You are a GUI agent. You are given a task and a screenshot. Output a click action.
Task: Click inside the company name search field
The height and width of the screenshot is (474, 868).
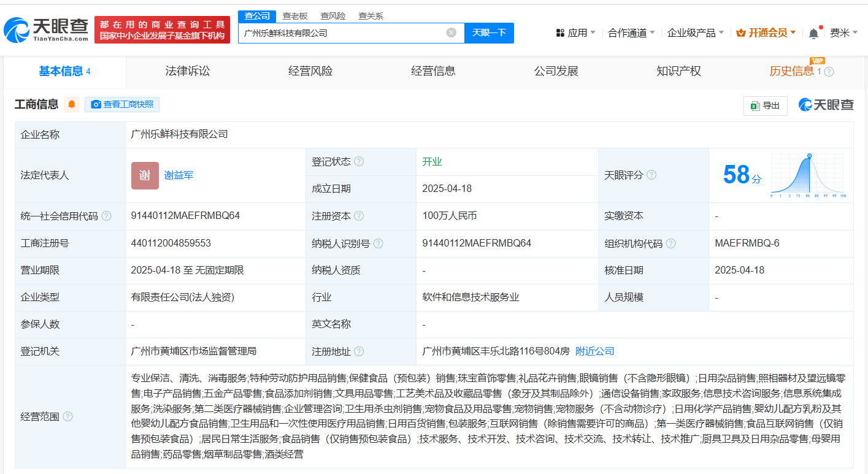tap(344, 32)
